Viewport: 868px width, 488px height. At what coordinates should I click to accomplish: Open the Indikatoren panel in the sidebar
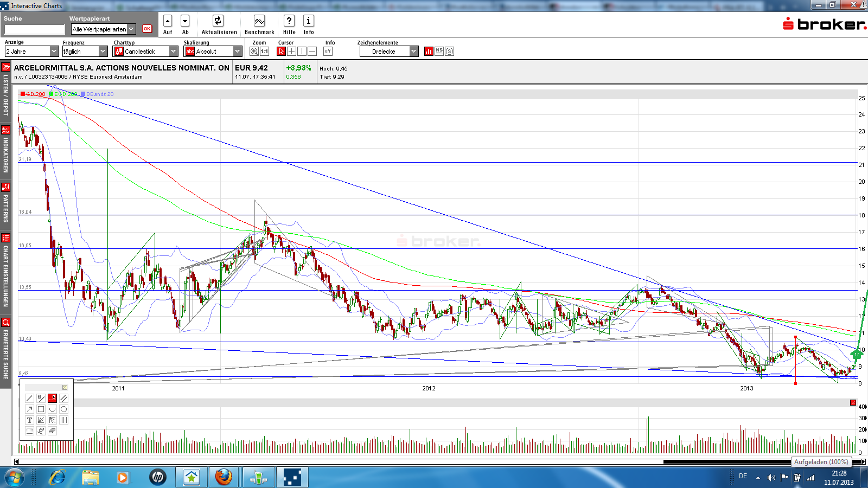(x=5, y=152)
